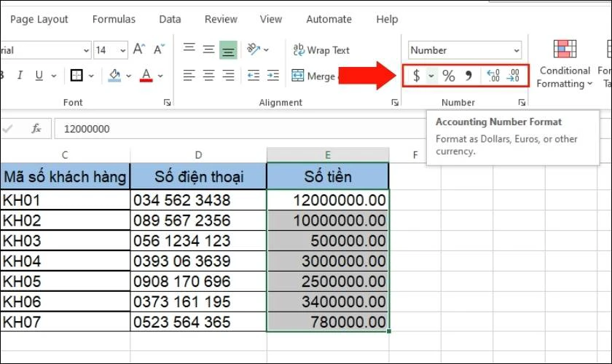Click the text Orientation icon
Image resolution: width=612 pixels, height=364 pixels.
click(254, 50)
